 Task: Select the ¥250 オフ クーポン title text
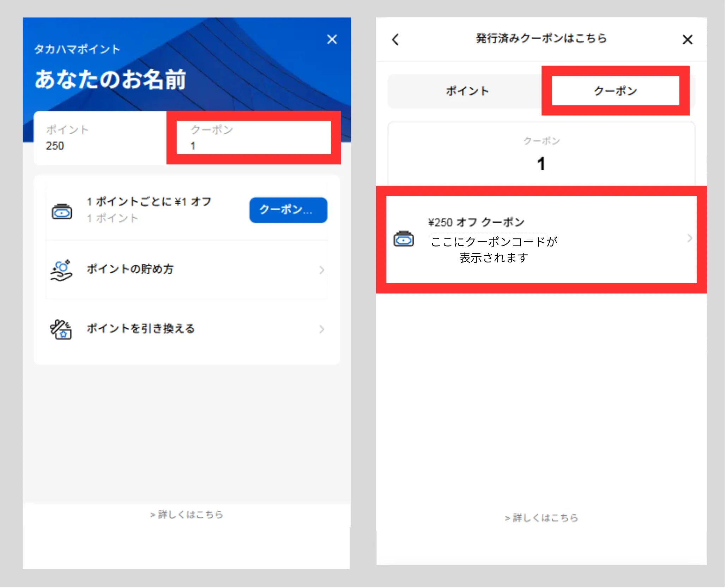[476, 223]
